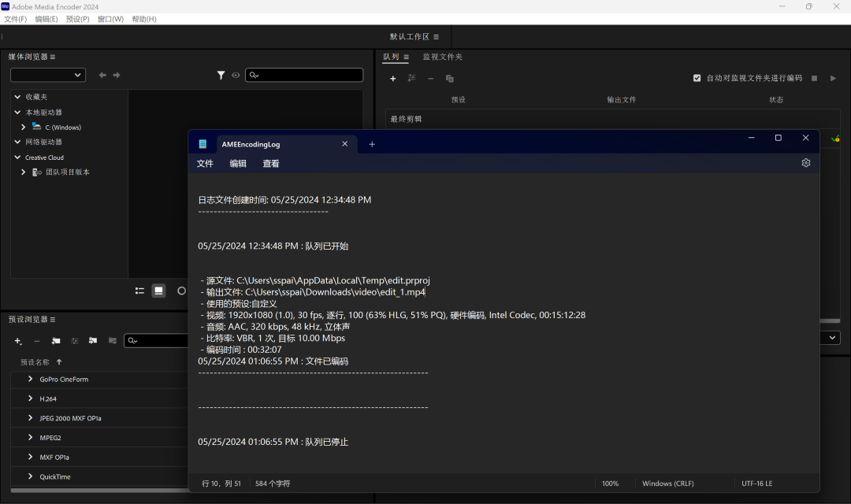The width and height of the screenshot is (851, 504).
Task: Toggle auto-encode watch folders checkbox
Action: coord(697,78)
